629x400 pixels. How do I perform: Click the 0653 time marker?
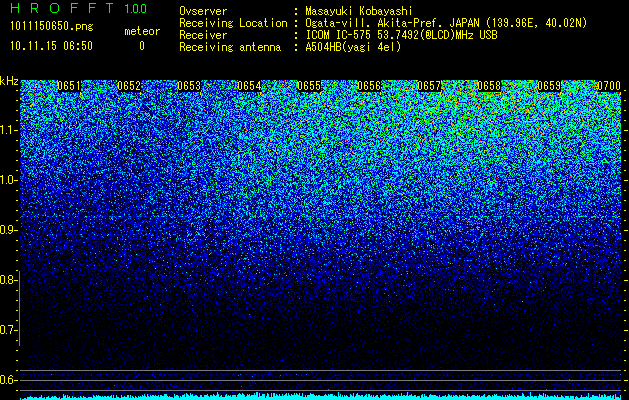click(189, 86)
